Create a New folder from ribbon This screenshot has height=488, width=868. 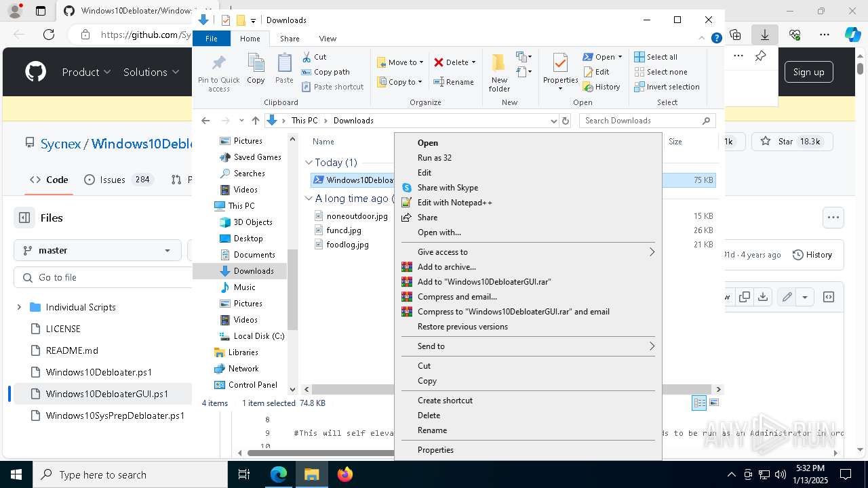point(499,73)
